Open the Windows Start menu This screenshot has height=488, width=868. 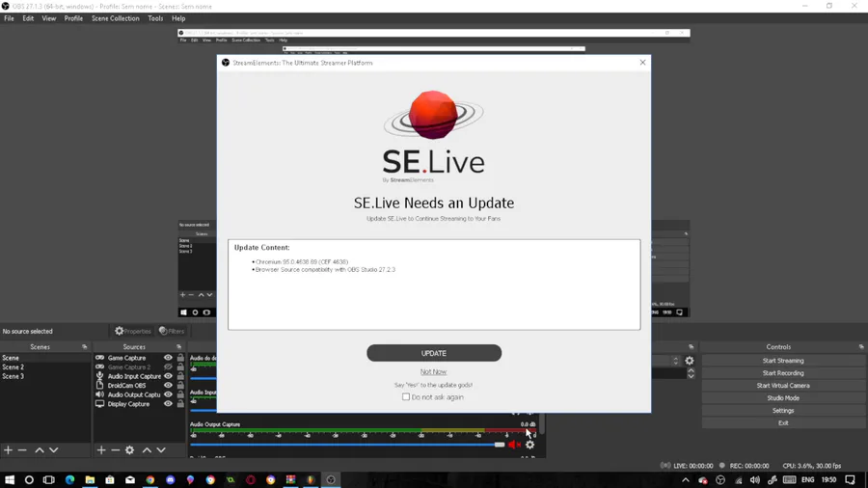10,479
